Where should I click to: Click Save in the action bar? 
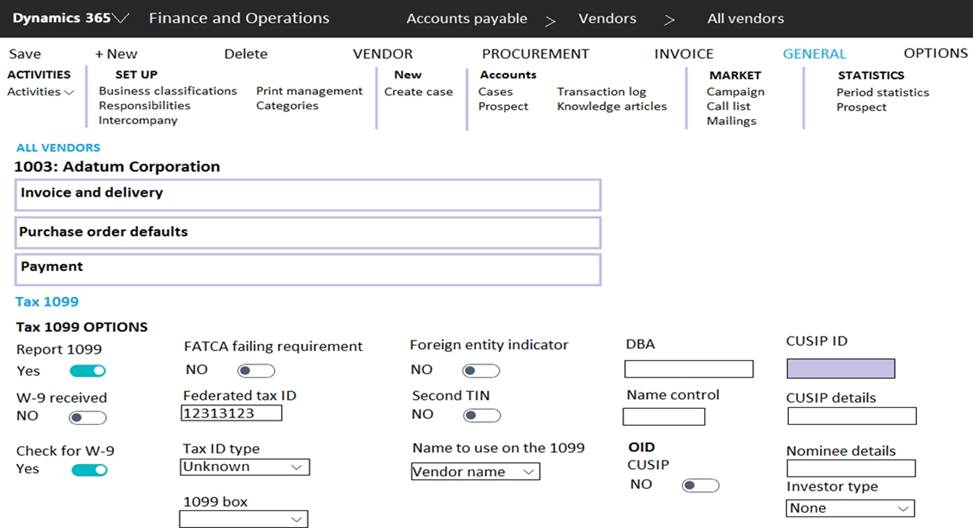25,54
